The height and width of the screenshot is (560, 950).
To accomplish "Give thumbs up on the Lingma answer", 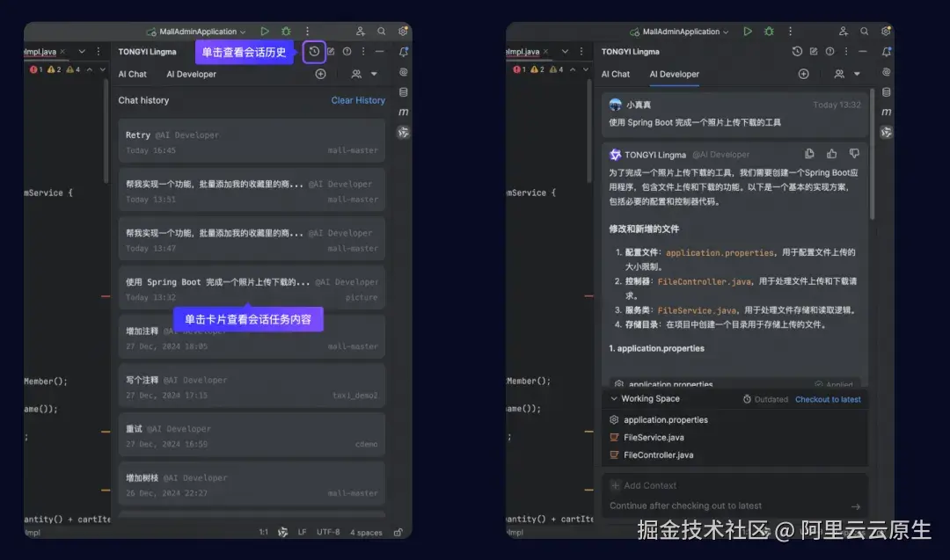I will click(x=831, y=153).
